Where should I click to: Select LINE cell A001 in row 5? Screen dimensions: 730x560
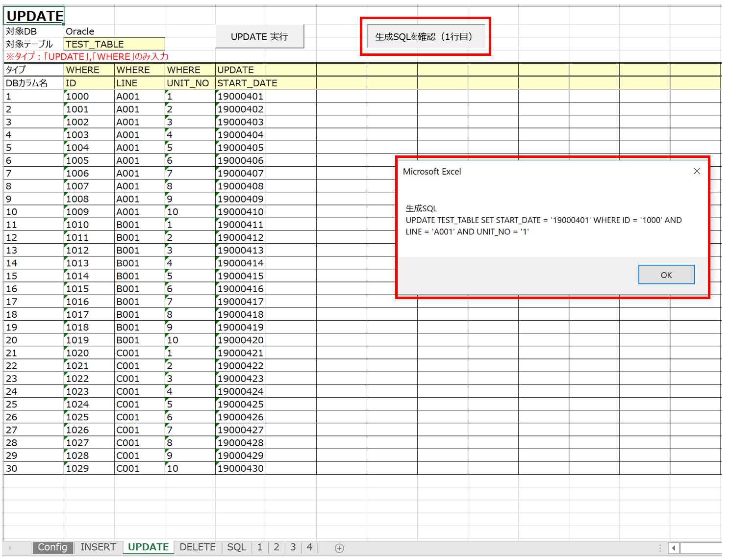(139, 148)
